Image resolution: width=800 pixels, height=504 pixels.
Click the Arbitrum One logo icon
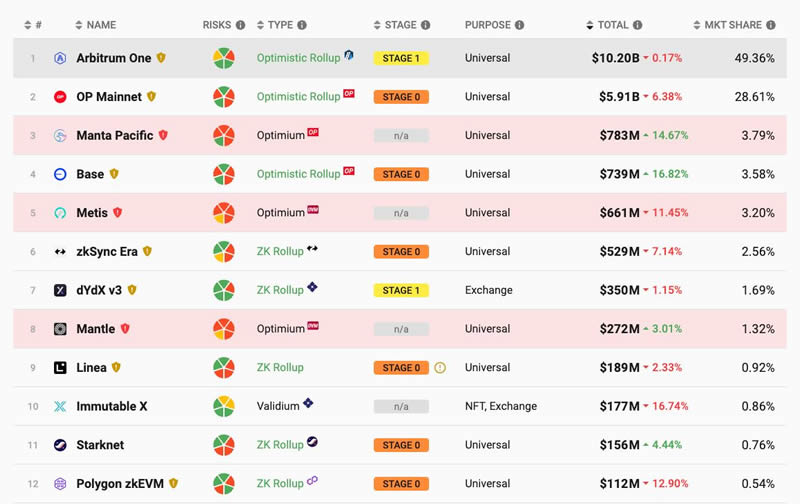[x=60, y=58]
